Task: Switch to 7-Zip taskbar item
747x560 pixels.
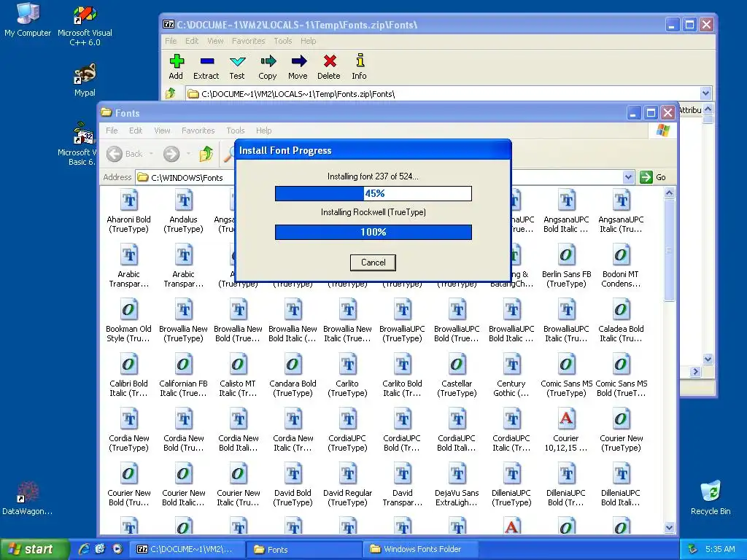Action: coord(188,549)
